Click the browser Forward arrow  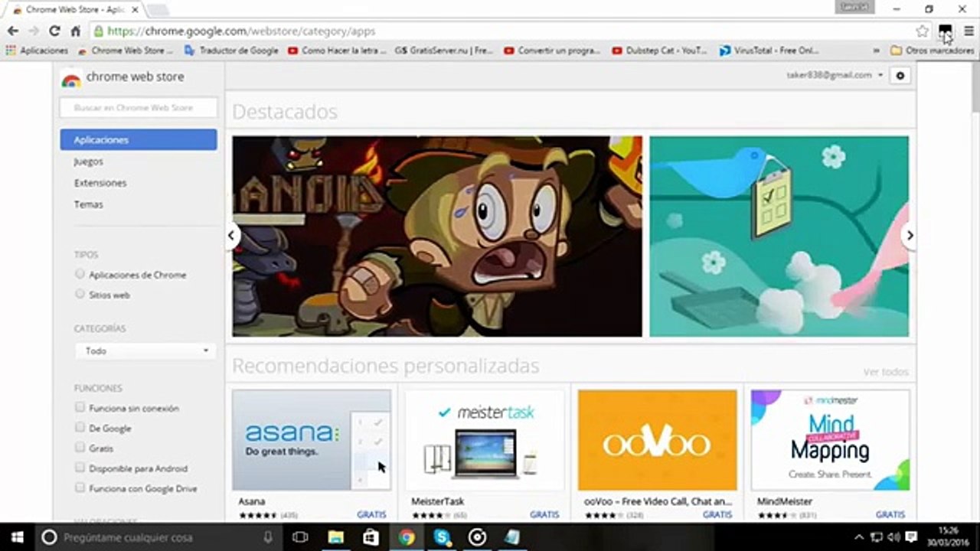34,31
